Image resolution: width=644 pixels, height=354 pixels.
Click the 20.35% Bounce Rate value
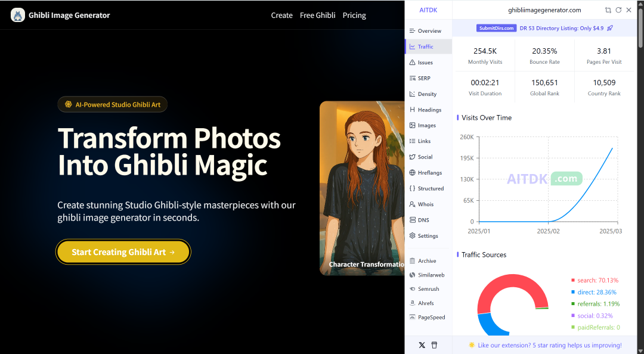coord(544,51)
